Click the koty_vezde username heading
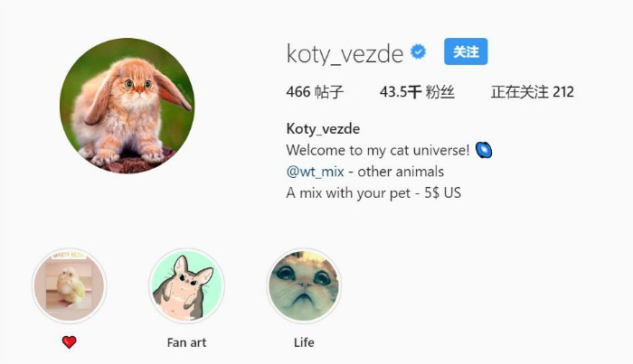 coord(345,53)
